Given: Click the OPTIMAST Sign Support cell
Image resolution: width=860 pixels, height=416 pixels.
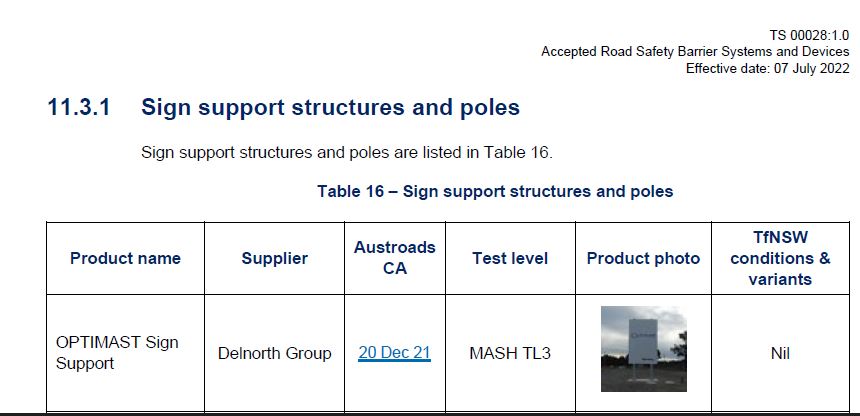Looking at the screenshot, I should click(117, 352).
